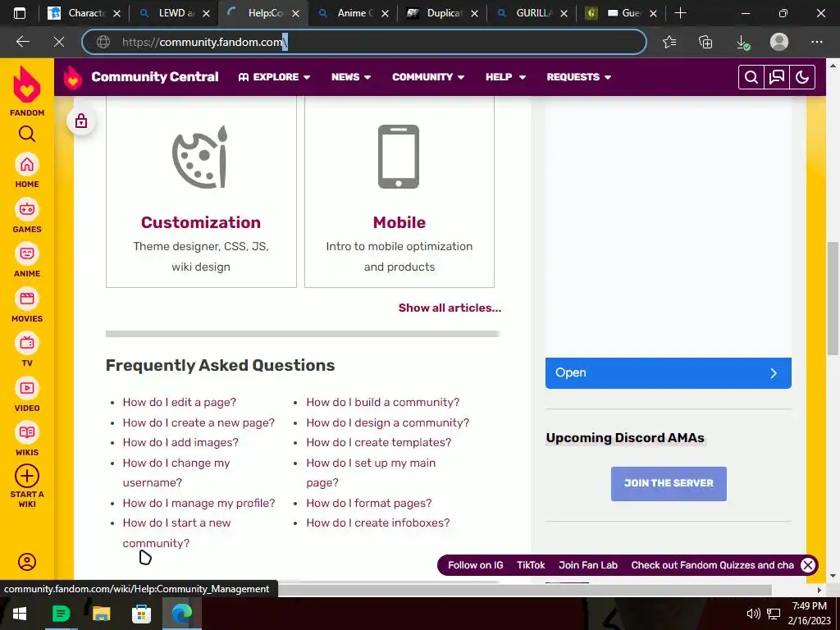
Task: Open browser settings and more menu
Action: coord(816,42)
